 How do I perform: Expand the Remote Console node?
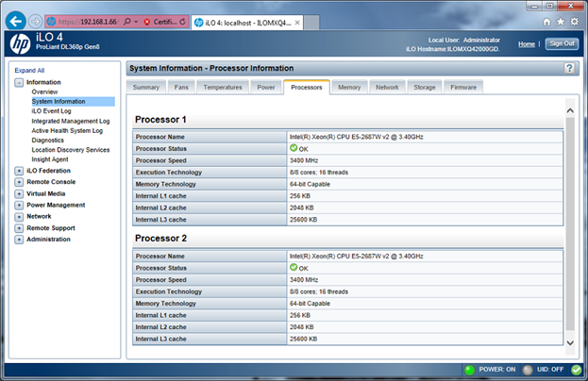[x=19, y=182]
